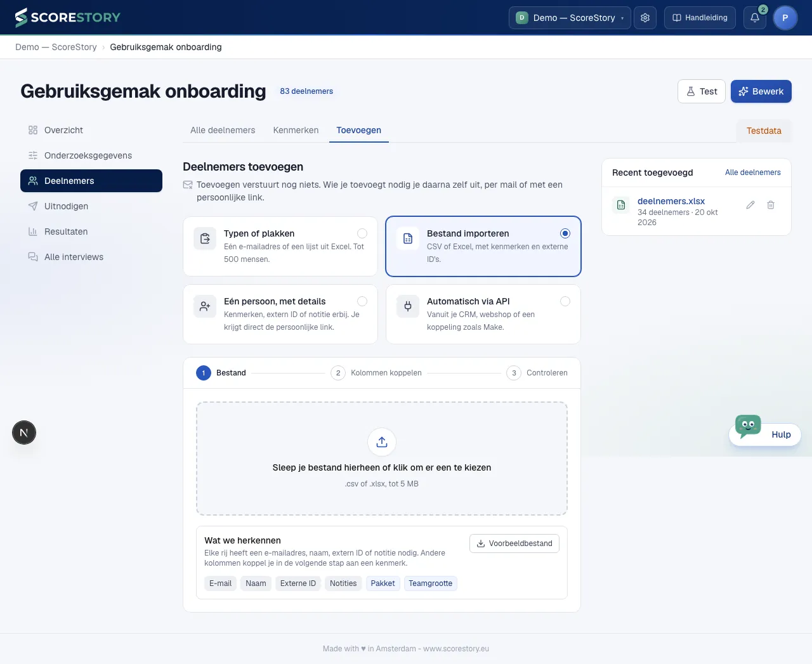The width and height of the screenshot is (812, 664).
Task: Click the file drop zone to choose a file
Action: click(x=382, y=459)
